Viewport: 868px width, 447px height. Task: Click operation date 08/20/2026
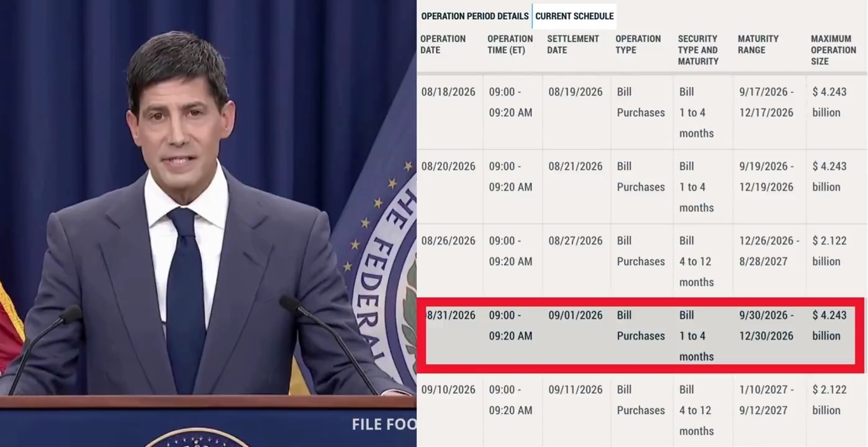pos(448,166)
